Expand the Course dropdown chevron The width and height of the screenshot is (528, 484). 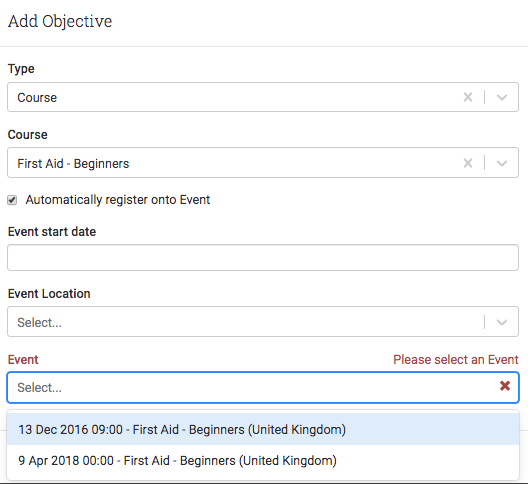tap(502, 163)
